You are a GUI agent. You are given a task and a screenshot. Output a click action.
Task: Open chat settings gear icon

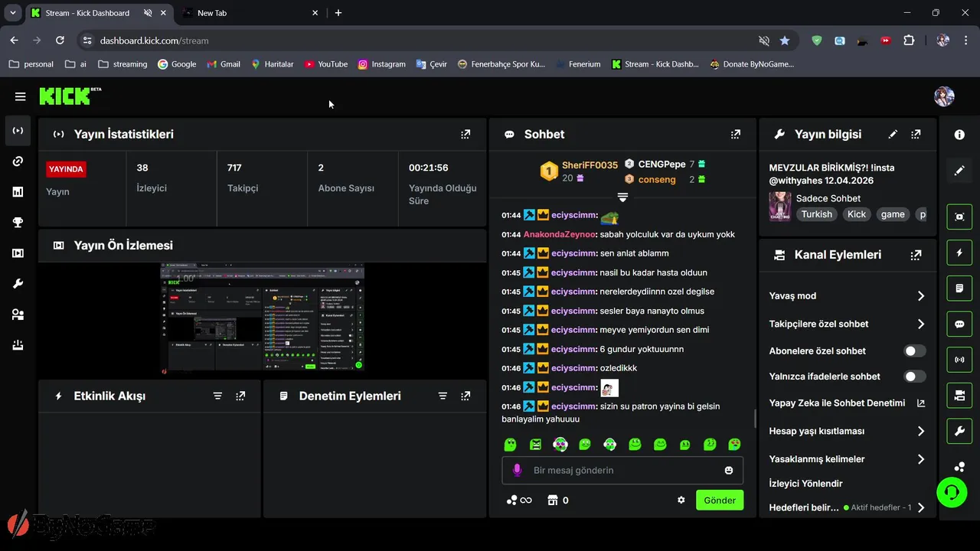[x=681, y=500]
